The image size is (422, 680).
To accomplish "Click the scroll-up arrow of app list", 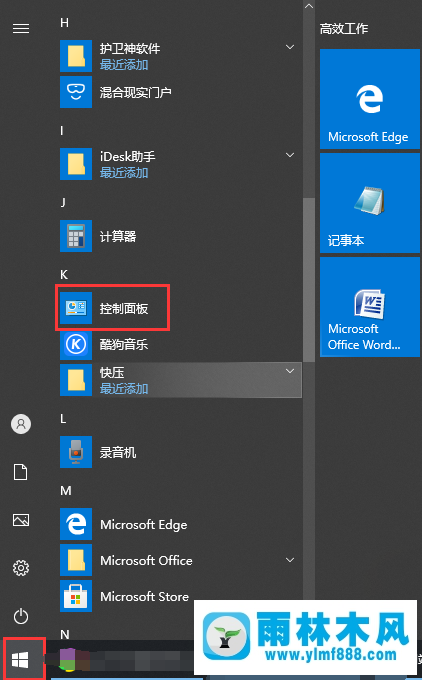I will [309, 6].
